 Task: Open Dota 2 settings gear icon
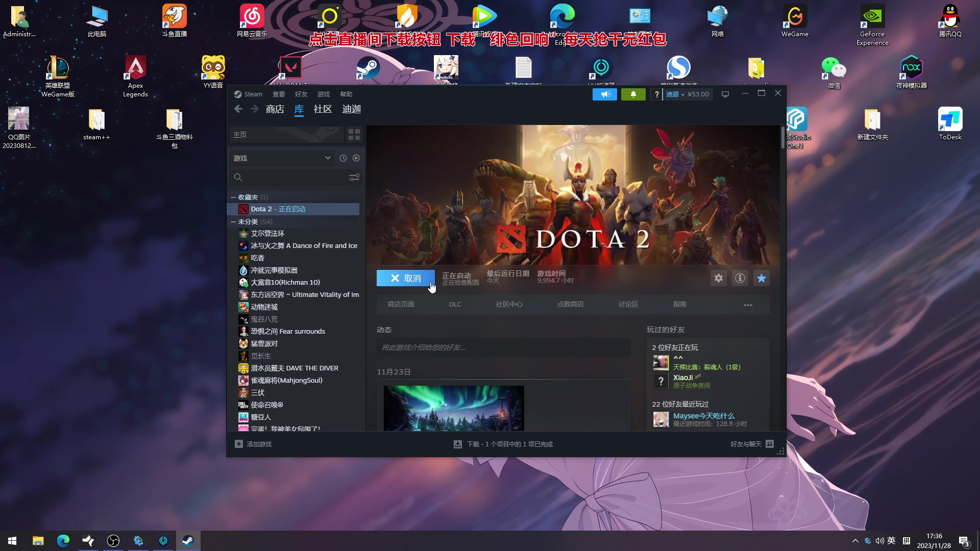tap(718, 278)
